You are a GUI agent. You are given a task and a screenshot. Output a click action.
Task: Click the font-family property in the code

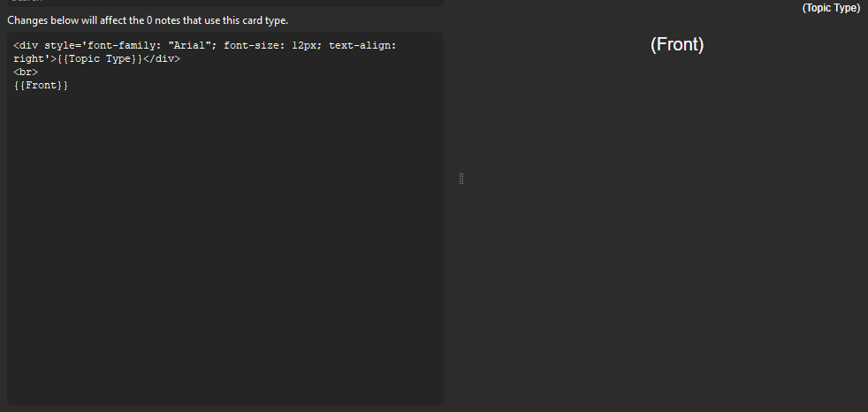[125, 45]
